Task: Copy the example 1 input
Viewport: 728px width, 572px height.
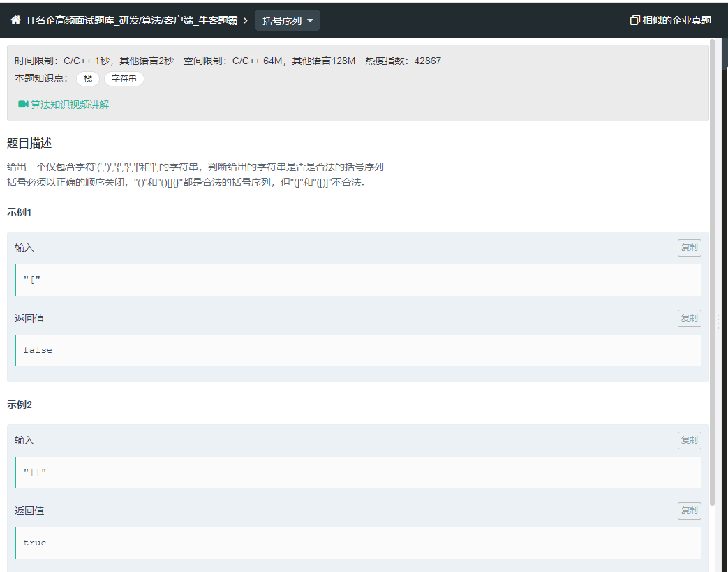Action: point(689,248)
